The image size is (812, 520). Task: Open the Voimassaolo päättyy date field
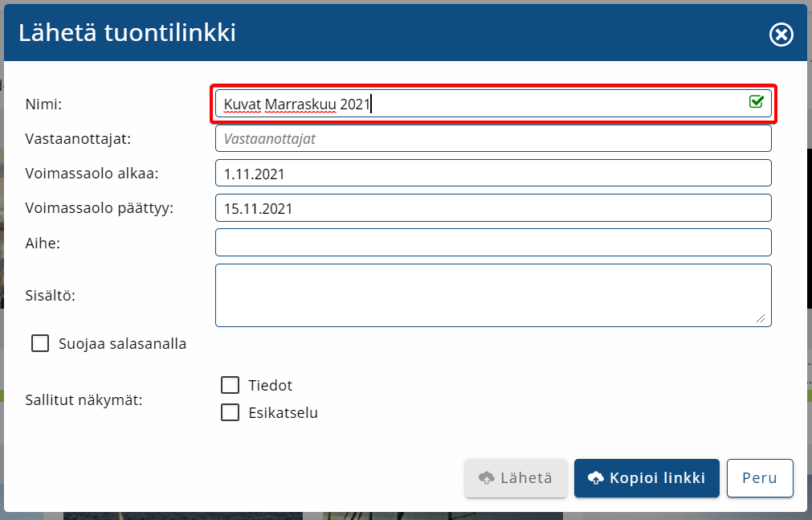click(x=493, y=208)
